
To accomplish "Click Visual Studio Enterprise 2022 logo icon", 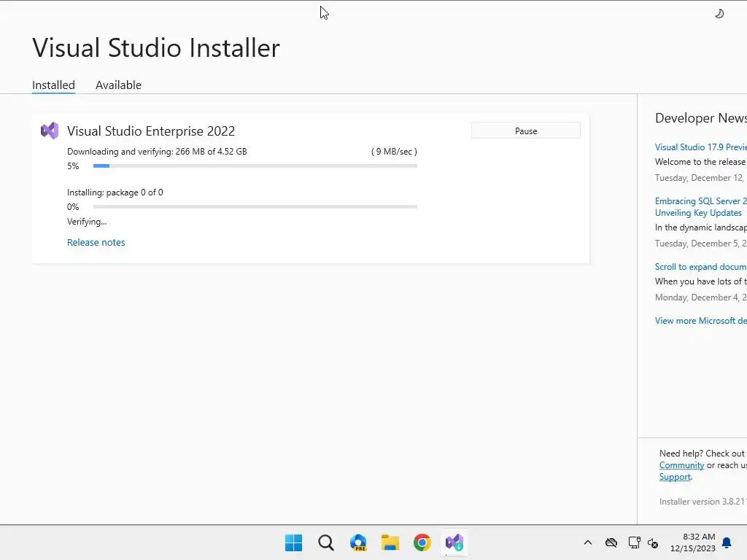I will pos(50,131).
